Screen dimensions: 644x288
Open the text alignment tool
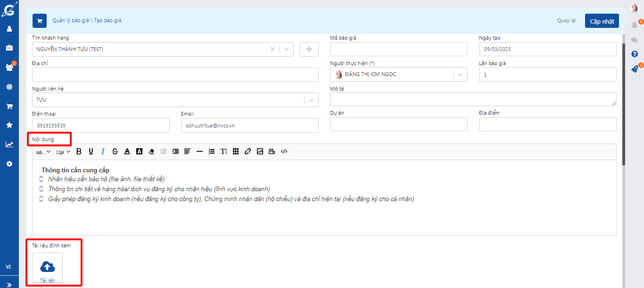point(187,152)
